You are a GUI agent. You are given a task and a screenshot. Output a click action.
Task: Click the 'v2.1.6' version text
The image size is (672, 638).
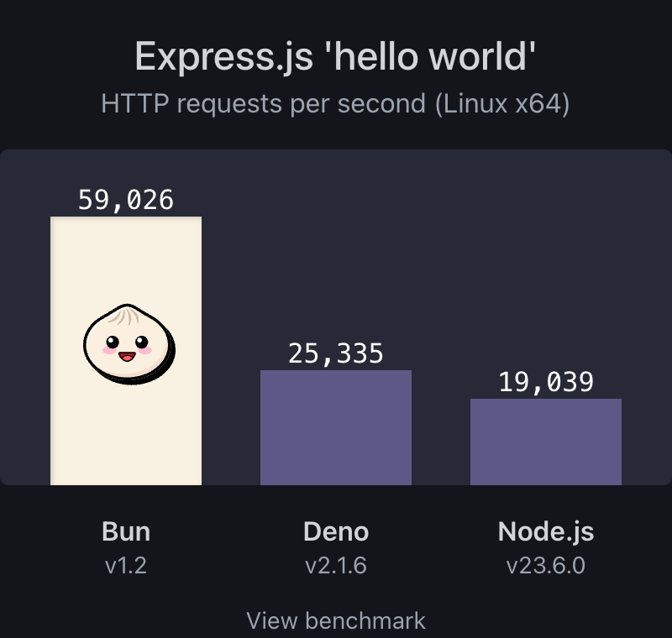(336, 565)
